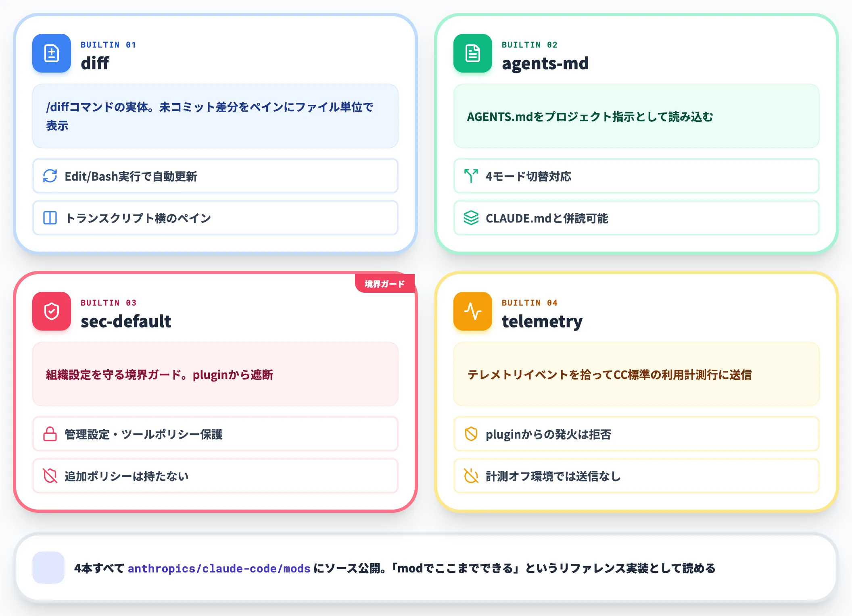
Task: Click the テレメトリイベントを拾って description box
Action: (637, 374)
